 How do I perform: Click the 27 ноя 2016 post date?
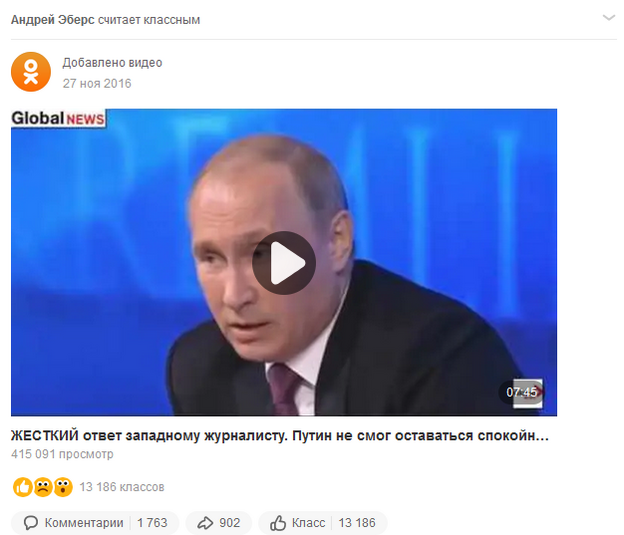(x=97, y=83)
